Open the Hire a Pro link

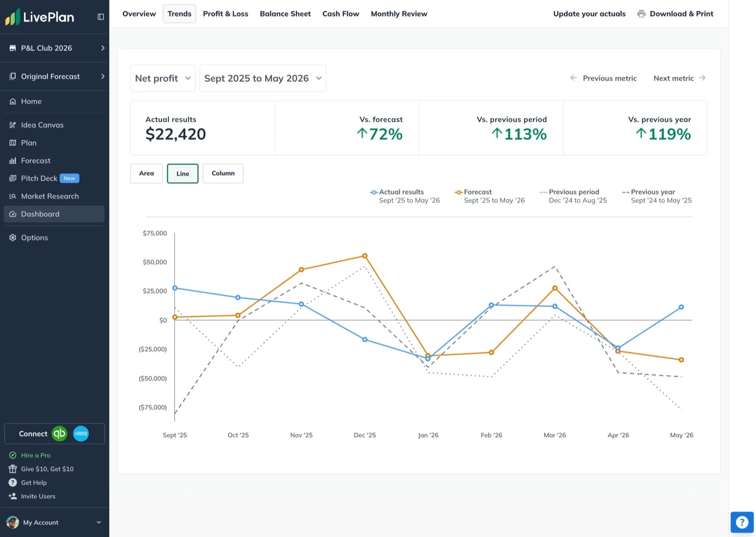coord(36,455)
